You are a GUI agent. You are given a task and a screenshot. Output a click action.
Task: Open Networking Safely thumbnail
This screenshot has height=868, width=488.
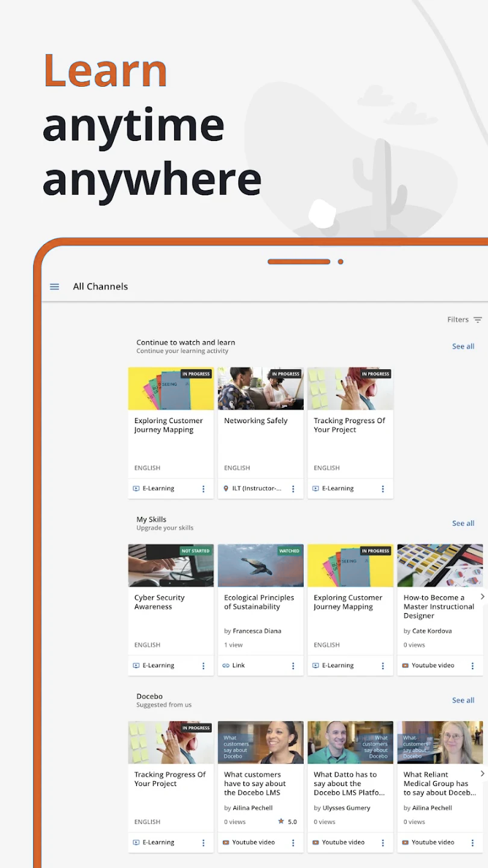point(260,389)
